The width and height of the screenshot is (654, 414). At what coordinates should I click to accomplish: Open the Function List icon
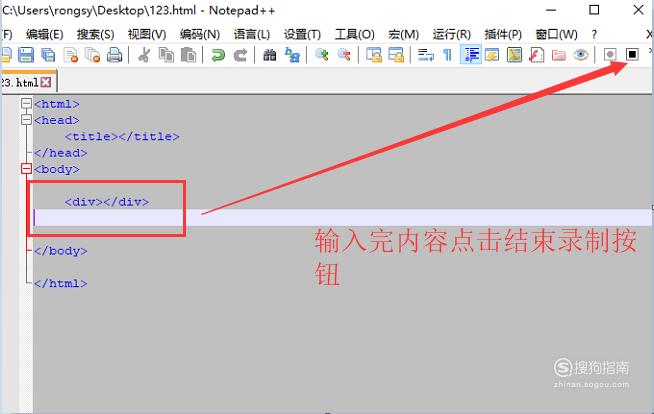[x=536, y=55]
